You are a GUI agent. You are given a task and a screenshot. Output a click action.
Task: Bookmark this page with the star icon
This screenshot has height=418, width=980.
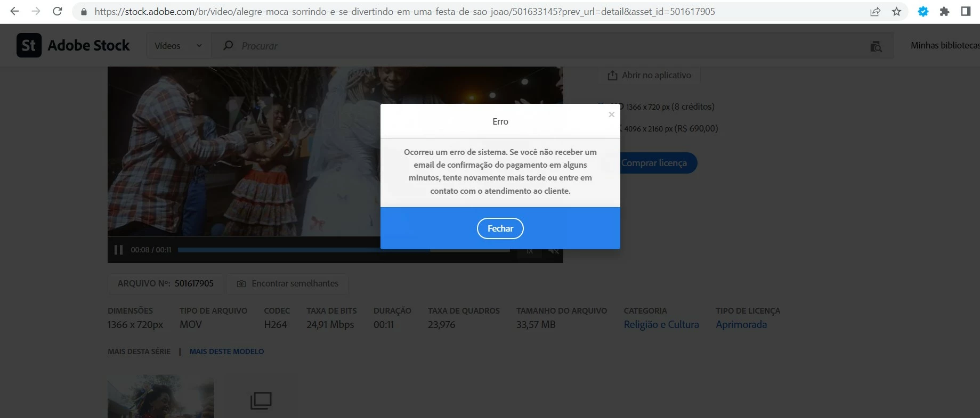click(896, 12)
